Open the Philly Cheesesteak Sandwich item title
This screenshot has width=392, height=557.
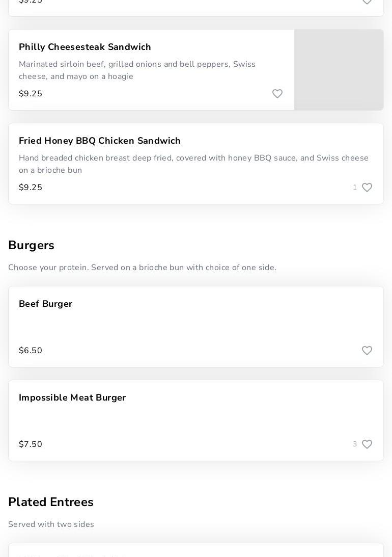pyautogui.click(x=85, y=47)
